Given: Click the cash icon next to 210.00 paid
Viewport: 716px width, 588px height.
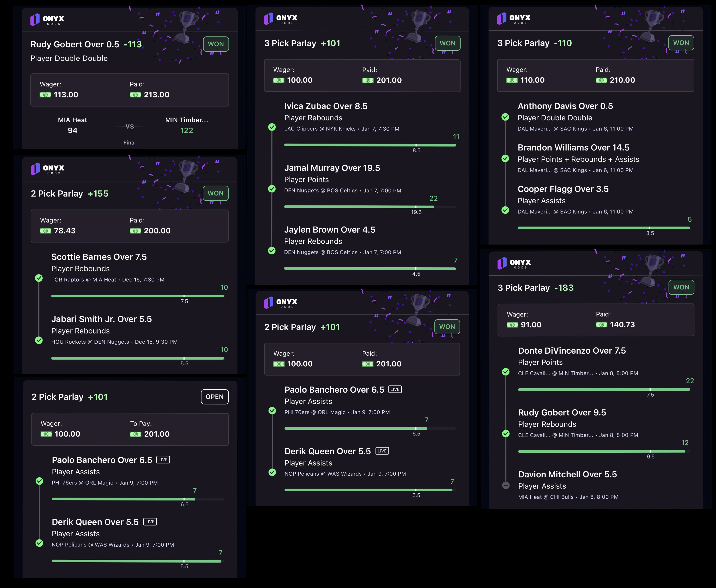Looking at the screenshot, I should coord(601,80).
